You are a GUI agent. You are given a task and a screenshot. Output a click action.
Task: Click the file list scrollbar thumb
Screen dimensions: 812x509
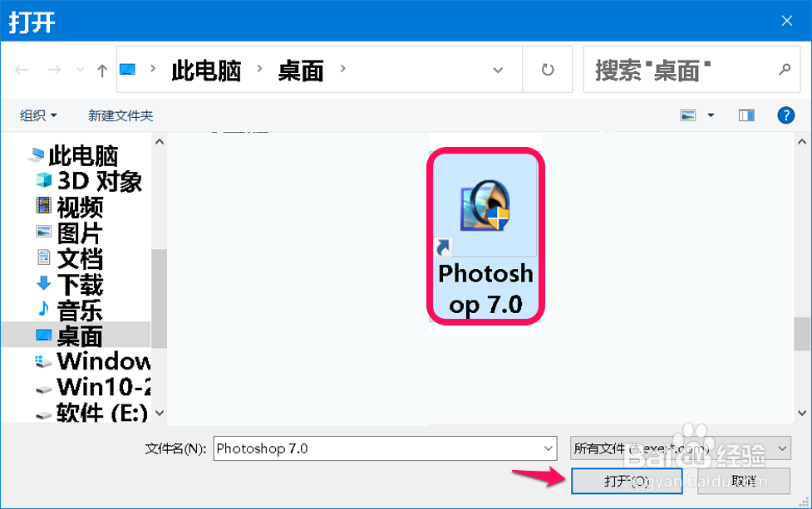click(802, 334)
